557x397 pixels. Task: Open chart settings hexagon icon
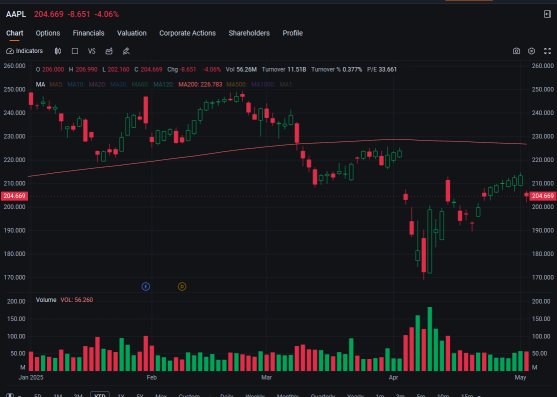click(531, 51)
